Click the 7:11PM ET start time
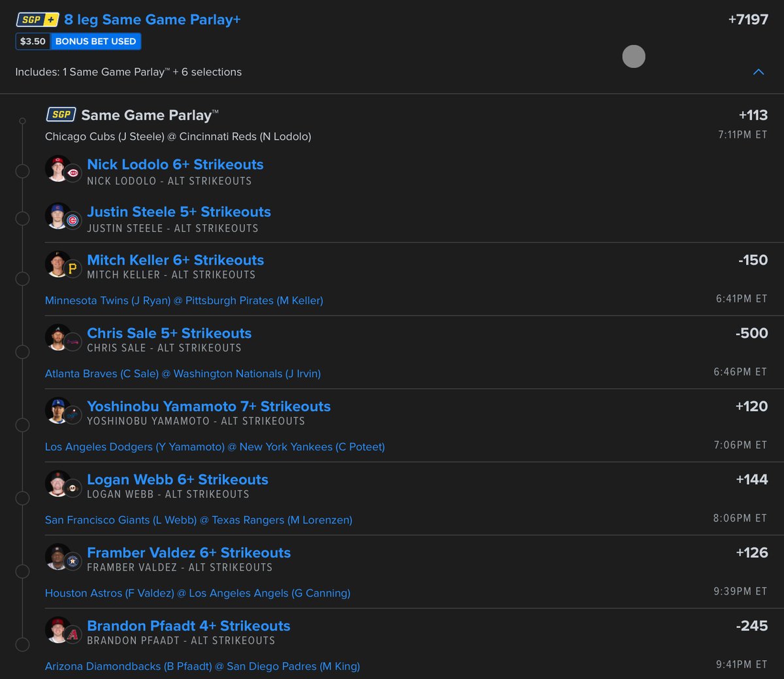This screenshot has width=784, height=679. (743, 135)
